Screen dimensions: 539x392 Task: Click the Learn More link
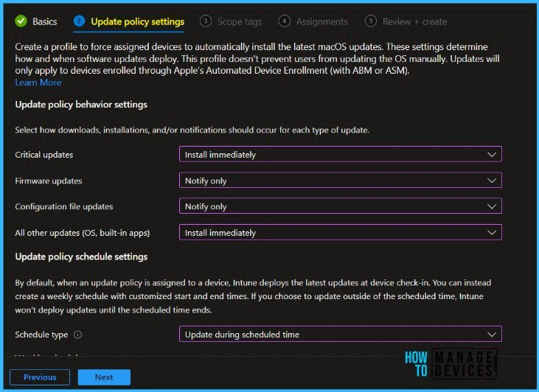pos(38,83)
